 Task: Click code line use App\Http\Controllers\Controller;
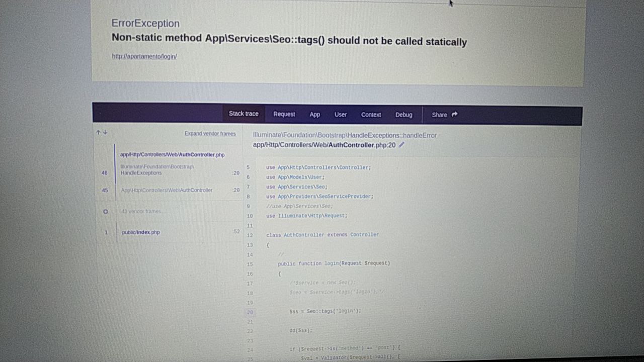coord(318,167)
